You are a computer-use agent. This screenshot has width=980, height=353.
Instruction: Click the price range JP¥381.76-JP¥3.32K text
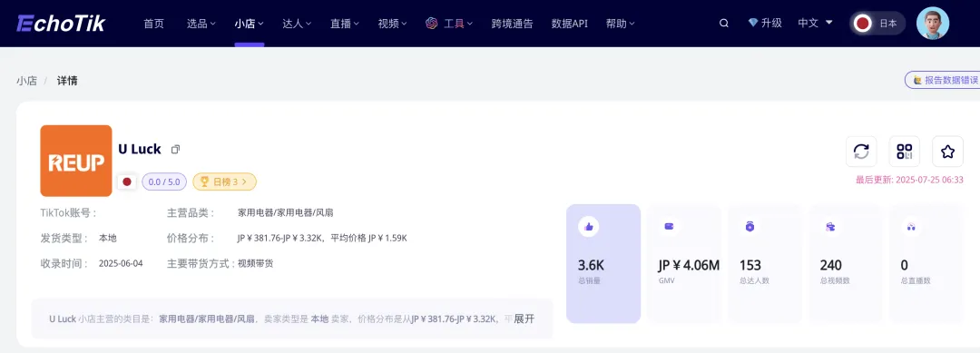pyautogui.click(x=279, y=238)
